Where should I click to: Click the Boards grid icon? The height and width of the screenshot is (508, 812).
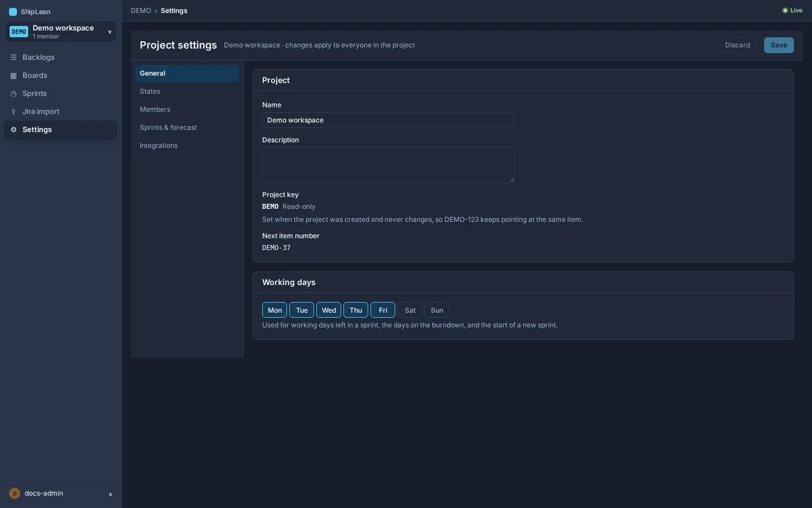pyautogui.click(x=14, y=76)
